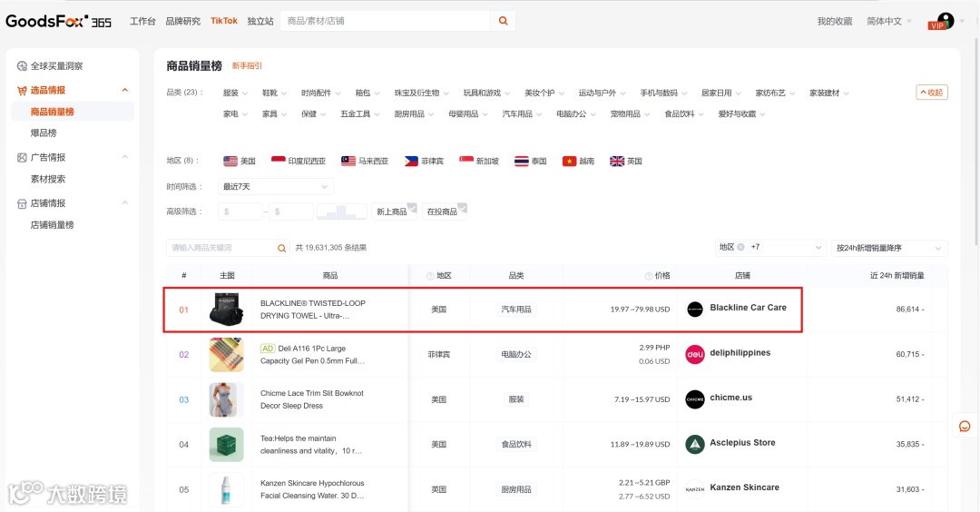Click the maximum price input field
The width and height of the screenshot is (980, 512).
click(x=291, y=212)
